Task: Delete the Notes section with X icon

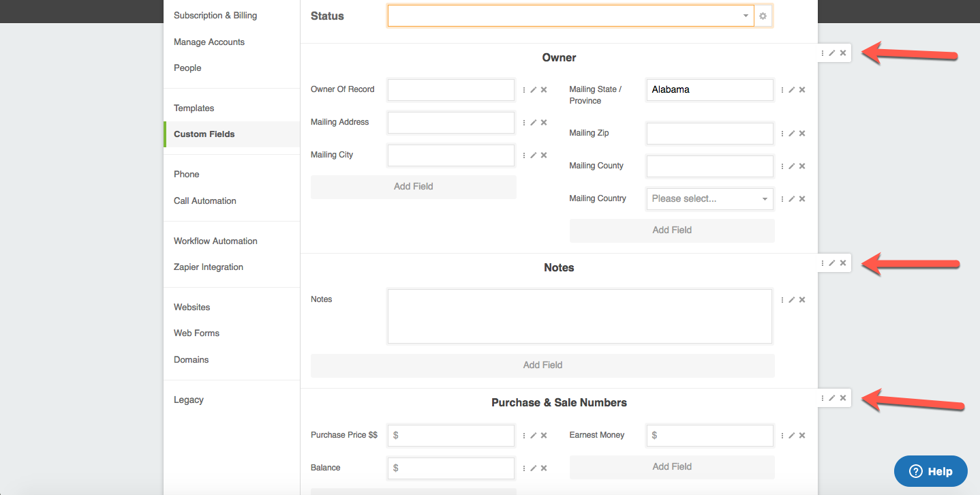Action: coord(843,263)
